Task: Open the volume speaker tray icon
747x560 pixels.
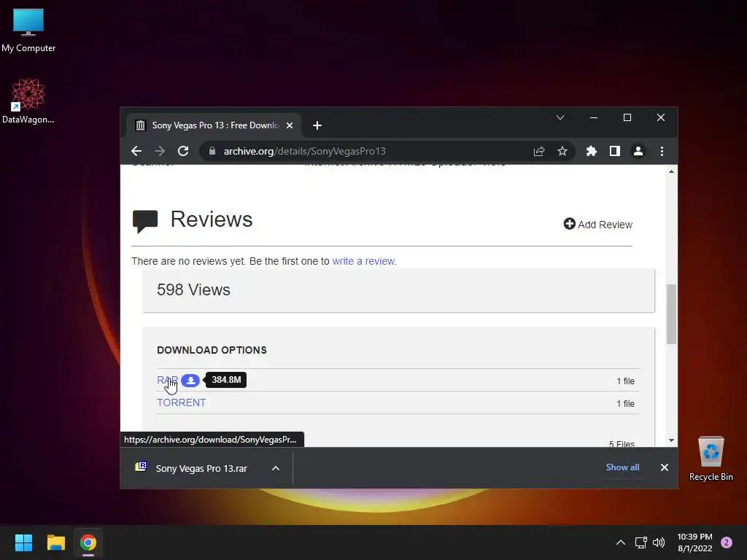Action: click(x=659, y=542)
